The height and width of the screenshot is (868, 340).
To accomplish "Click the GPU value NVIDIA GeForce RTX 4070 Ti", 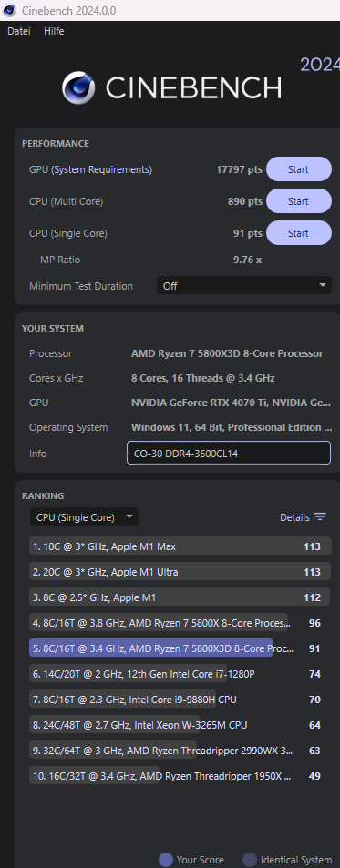I will tap(231, 403).
